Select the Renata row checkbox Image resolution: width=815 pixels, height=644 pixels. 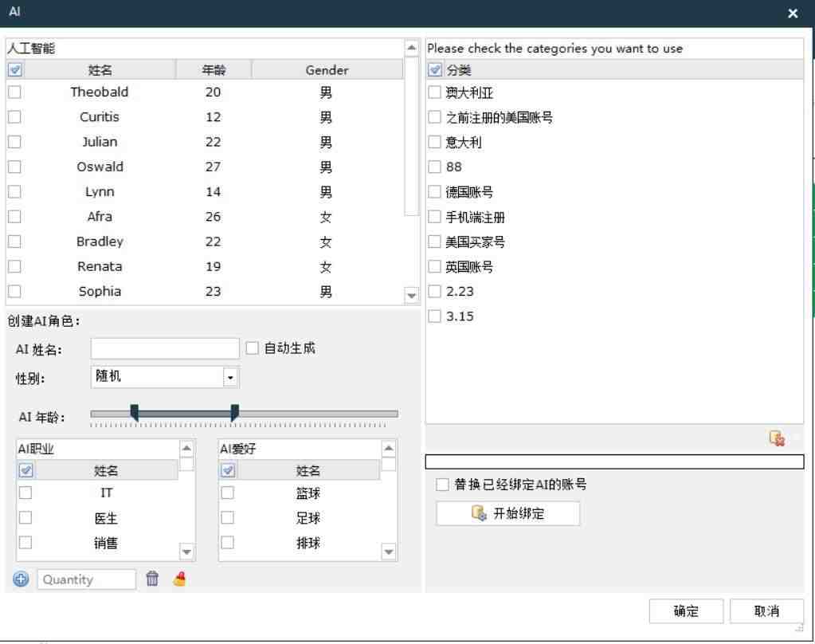coord(14,266)
